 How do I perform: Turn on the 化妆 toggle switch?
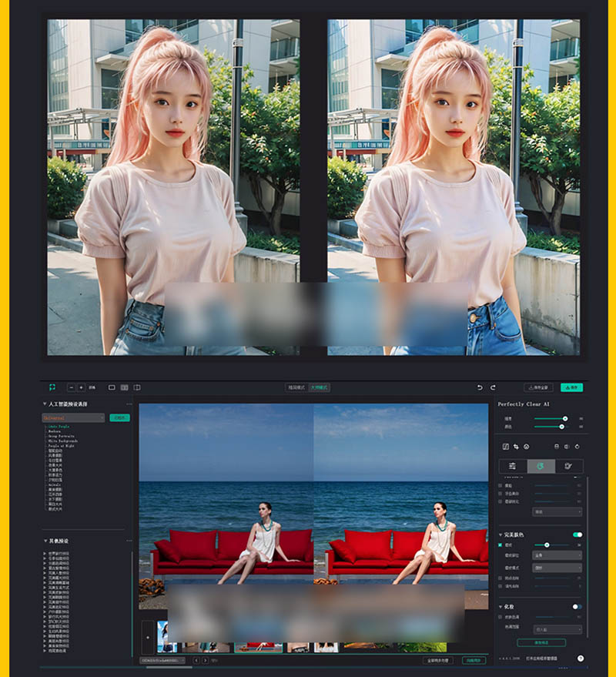coord(577,607)
